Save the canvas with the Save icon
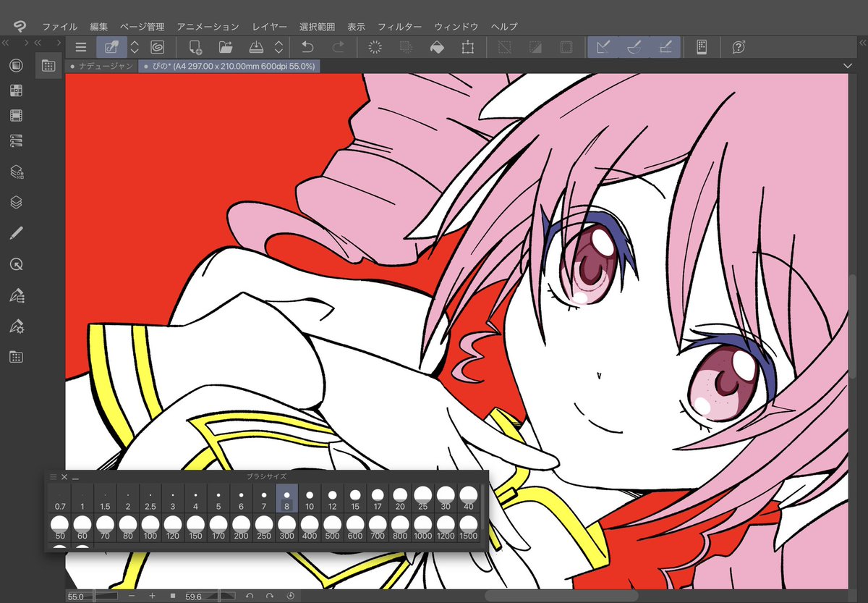 256,47
